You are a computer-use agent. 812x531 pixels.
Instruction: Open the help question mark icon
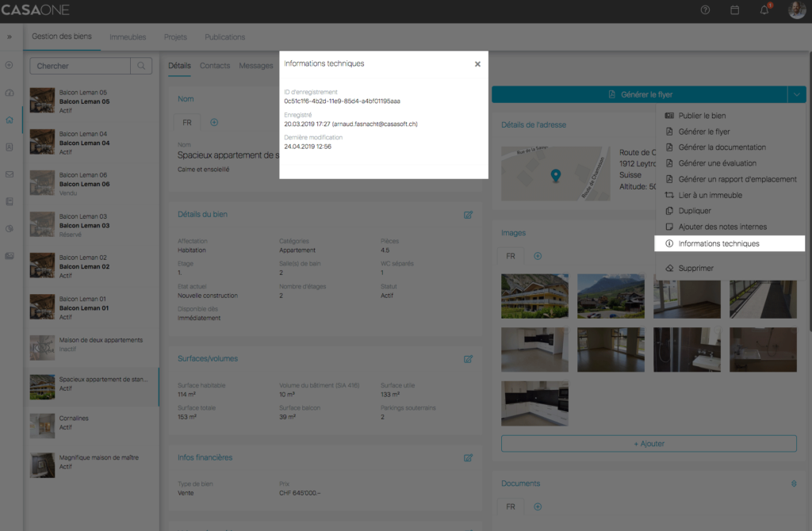click(x=706, y=10)
